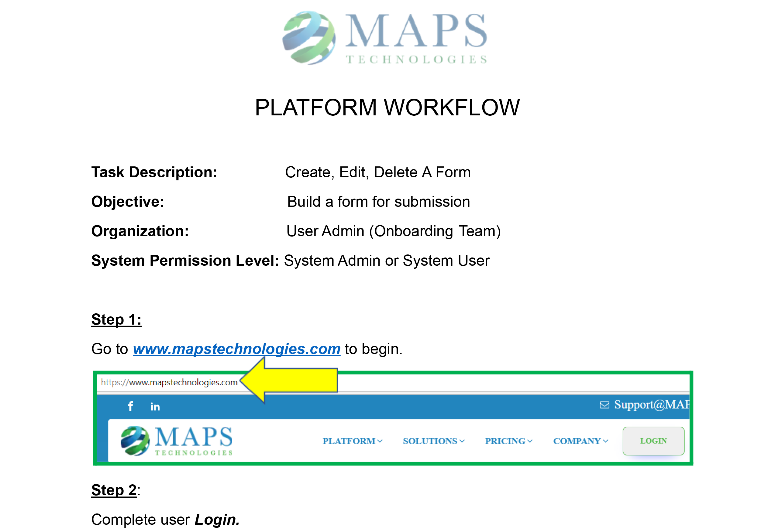The width and height of the screenshot is (775, 532).
Task: Click the faded MAPS globe logo at document top
Action: [309, 37]
